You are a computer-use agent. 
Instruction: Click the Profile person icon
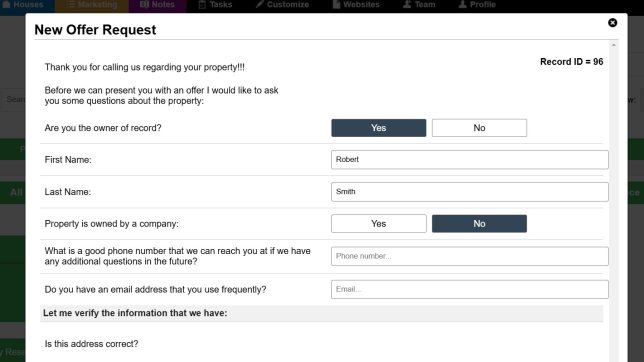[463, 5]
